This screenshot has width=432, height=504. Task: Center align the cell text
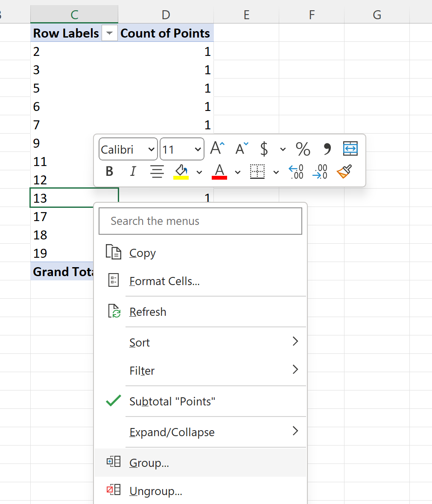(x=157, y=171)
